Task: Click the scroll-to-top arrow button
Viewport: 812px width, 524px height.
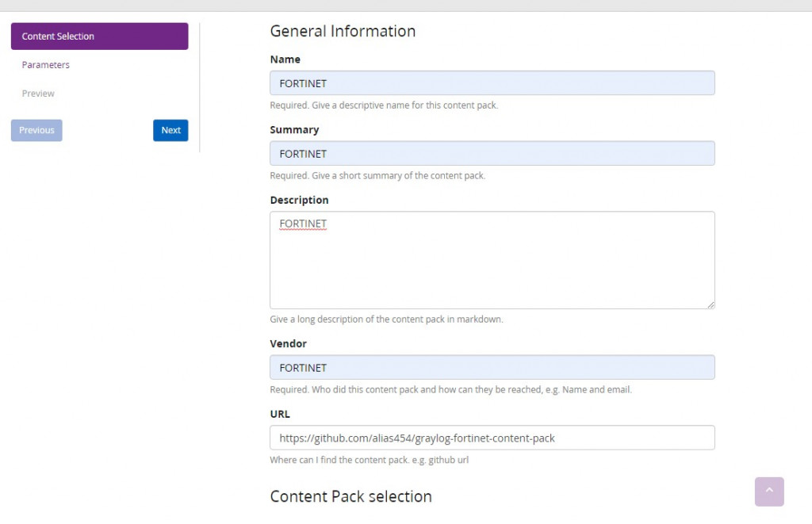Action: (x=768, y=491)
